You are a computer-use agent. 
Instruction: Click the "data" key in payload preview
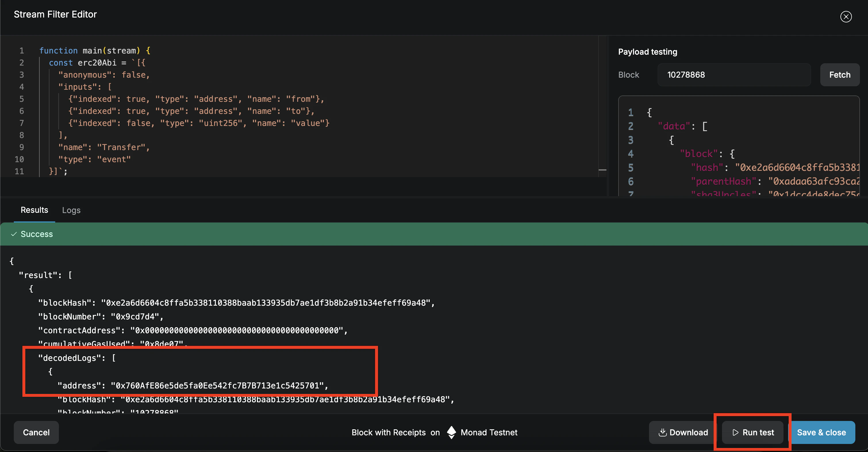(x=674, y=126)
